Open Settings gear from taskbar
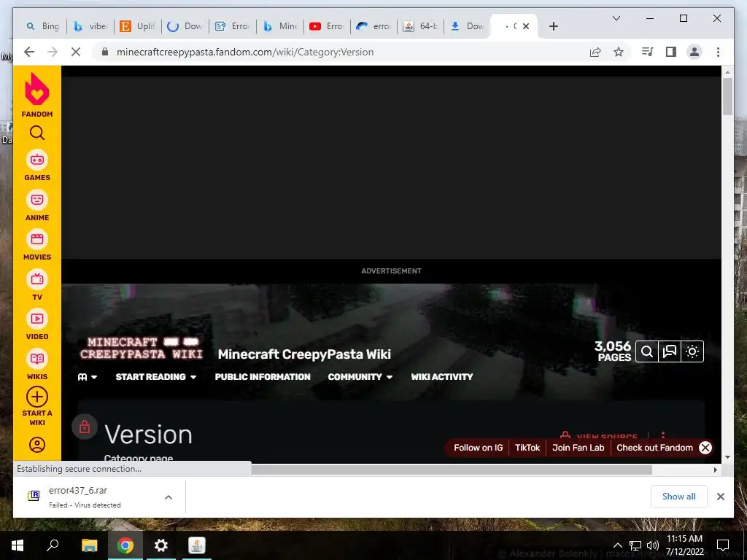Viewport: 747px width, 560px height. point(161,545)
